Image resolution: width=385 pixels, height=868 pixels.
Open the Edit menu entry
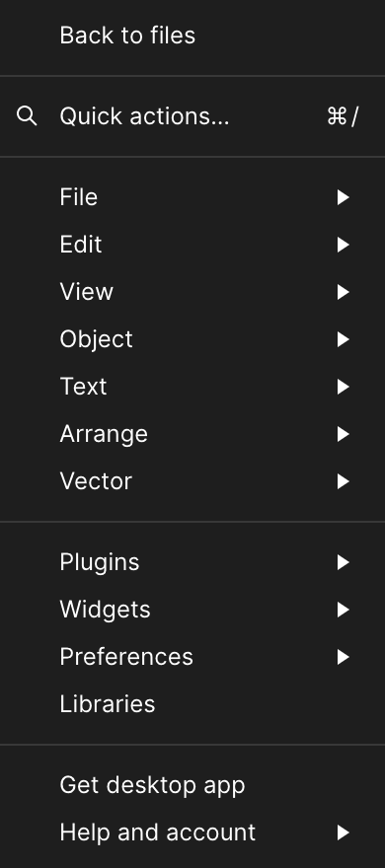point(192,245)
